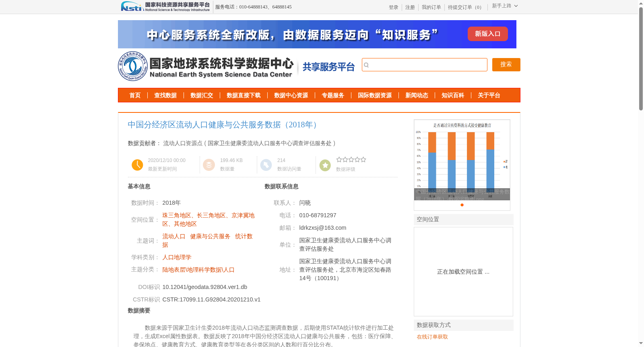
Task: Select the fifth rating star
Action: click(363, 160)
